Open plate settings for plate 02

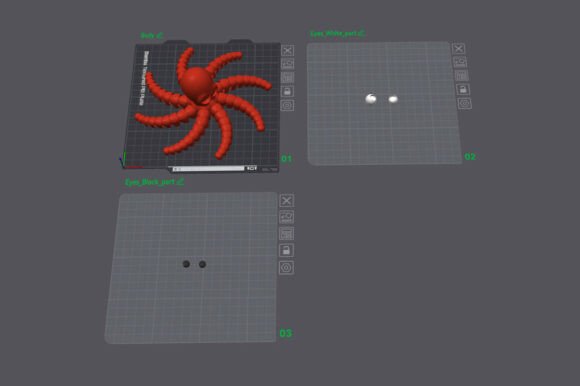(465, 103)
